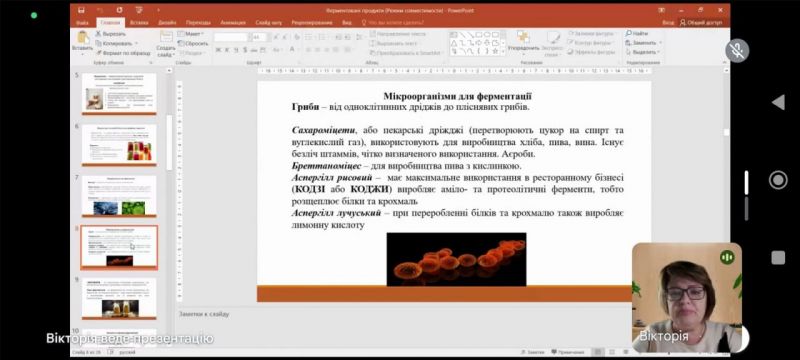Click the New Slide (Создать слайд) icon
This screenshot has width=800, height=360.
(166, 37)
